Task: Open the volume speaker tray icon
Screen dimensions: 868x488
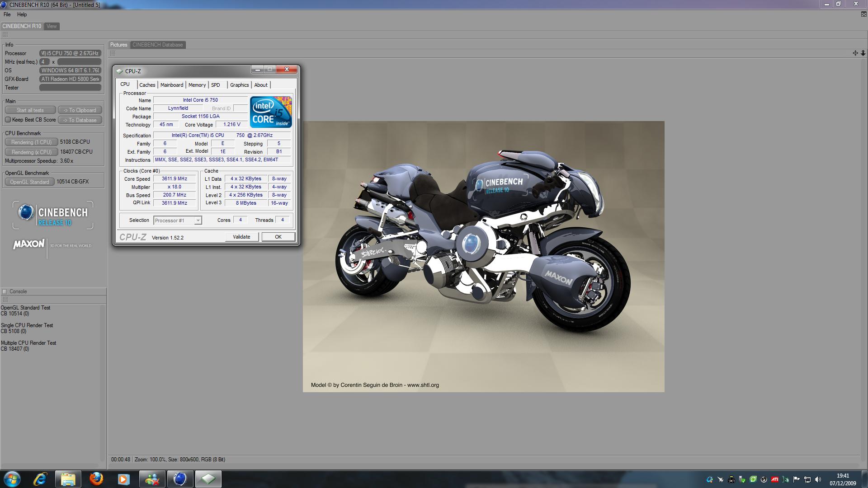Action: (x=818, y=479)
